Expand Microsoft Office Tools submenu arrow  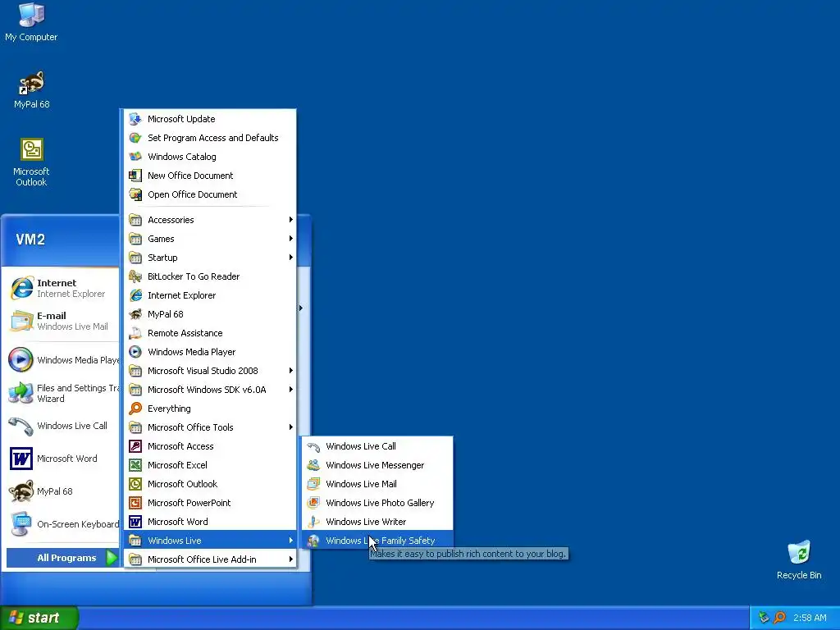[291, 427]
